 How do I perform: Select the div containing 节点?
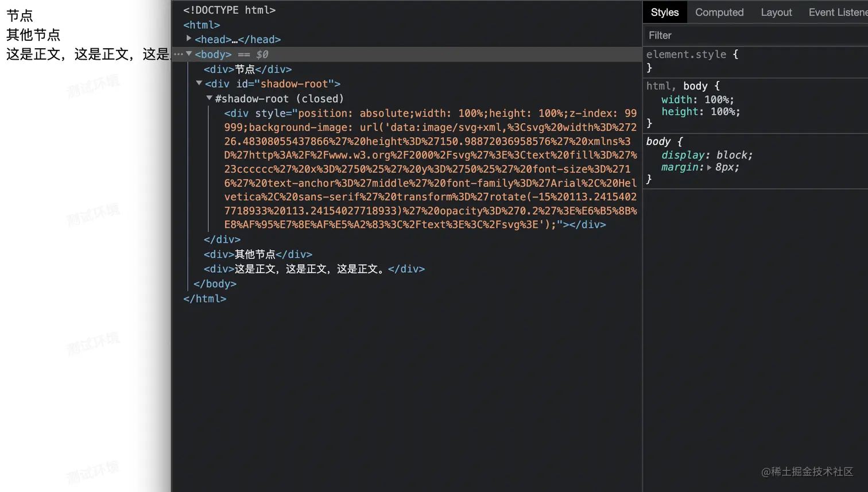point(248,69)
